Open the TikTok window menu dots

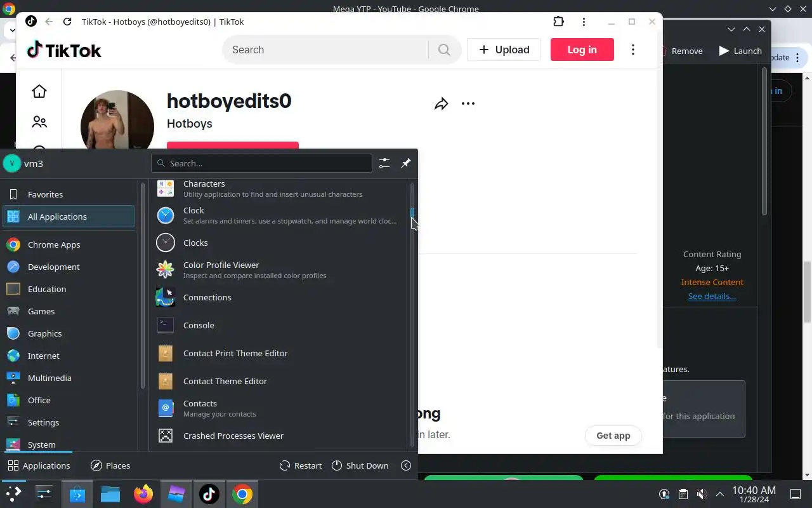pyautogui.click(x=584, y=22)
